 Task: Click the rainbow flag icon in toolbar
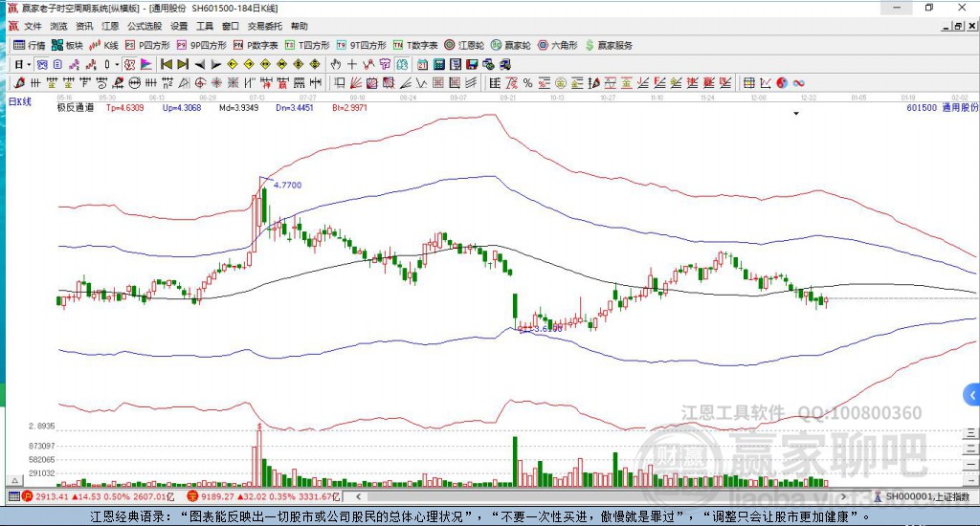point(145,64)
